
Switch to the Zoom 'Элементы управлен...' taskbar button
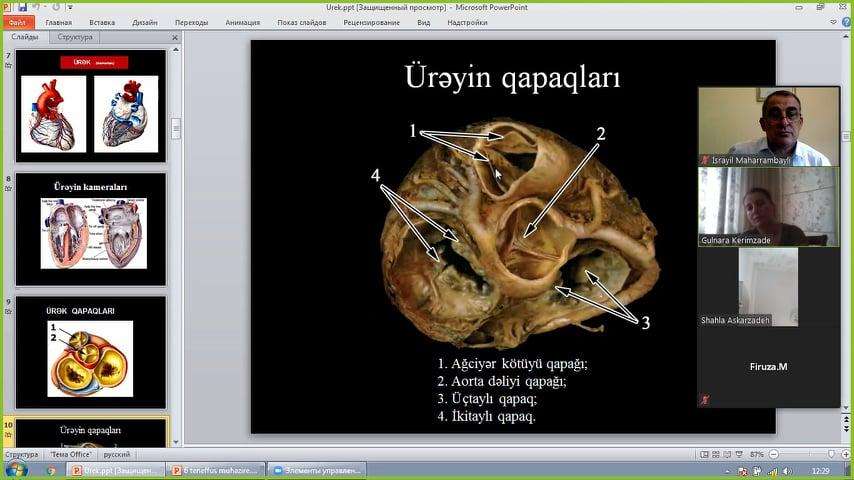coord(317,470)
